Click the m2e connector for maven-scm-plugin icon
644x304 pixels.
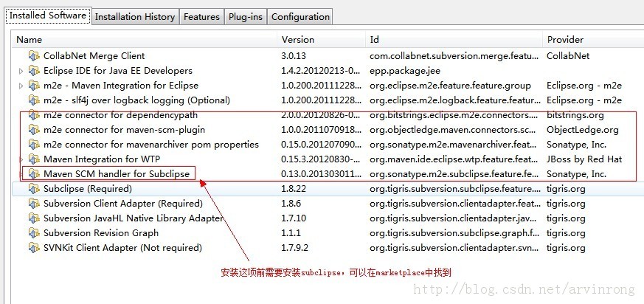34,130
